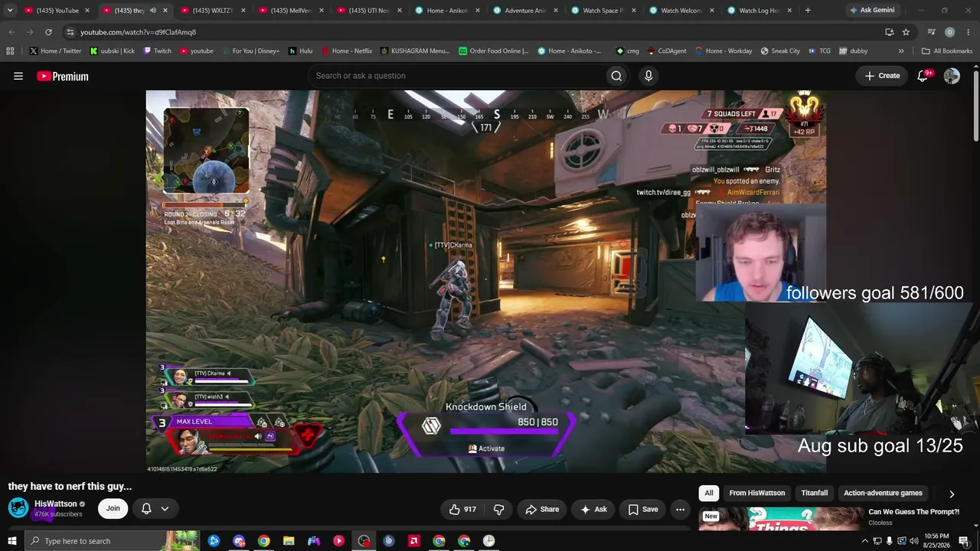Reload the page
The height and width of the screenshot is (551, 980).
pyautogui.click(x=48, y=32)
